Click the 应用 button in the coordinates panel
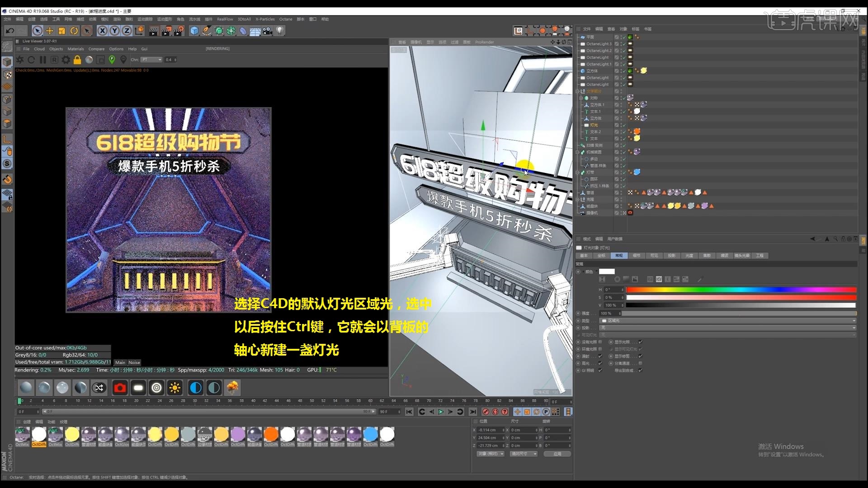Screen dimensions: 868x488 tap(557, 453)
